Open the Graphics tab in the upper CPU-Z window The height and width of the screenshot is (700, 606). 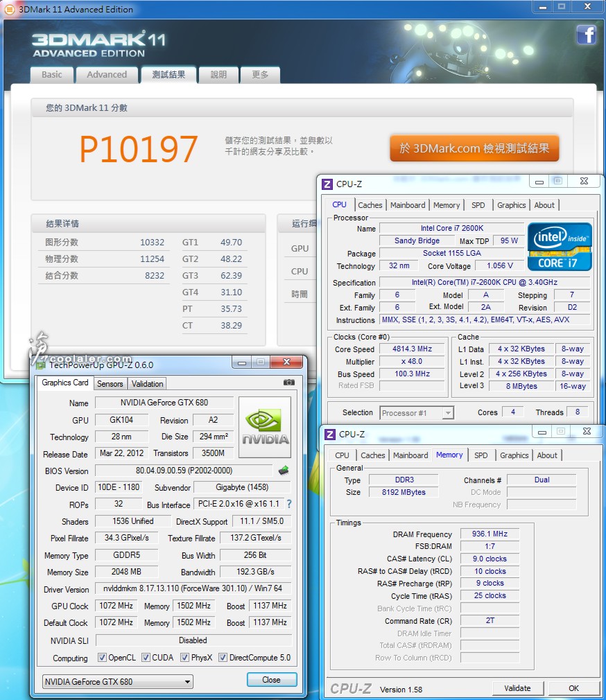coord(511,205)
